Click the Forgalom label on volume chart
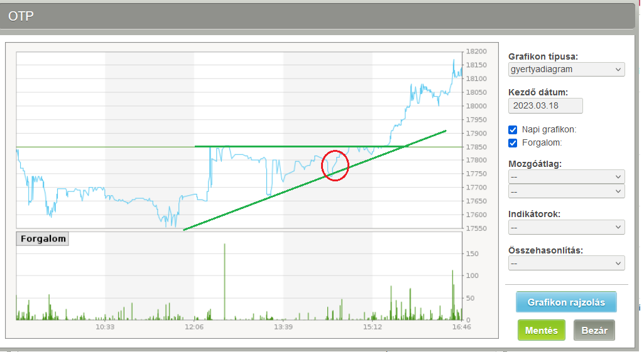644x352 pixels. (x=42, y=238)
